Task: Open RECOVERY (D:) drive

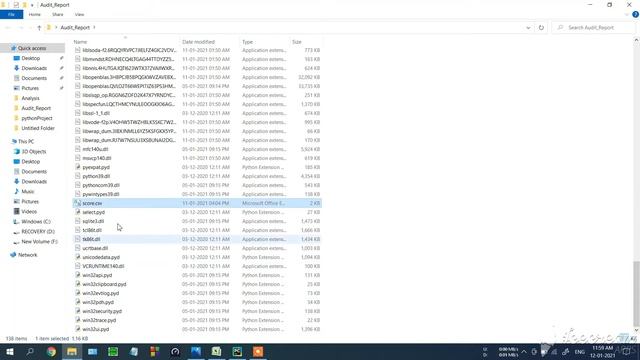Action: (x=38, y=231)
